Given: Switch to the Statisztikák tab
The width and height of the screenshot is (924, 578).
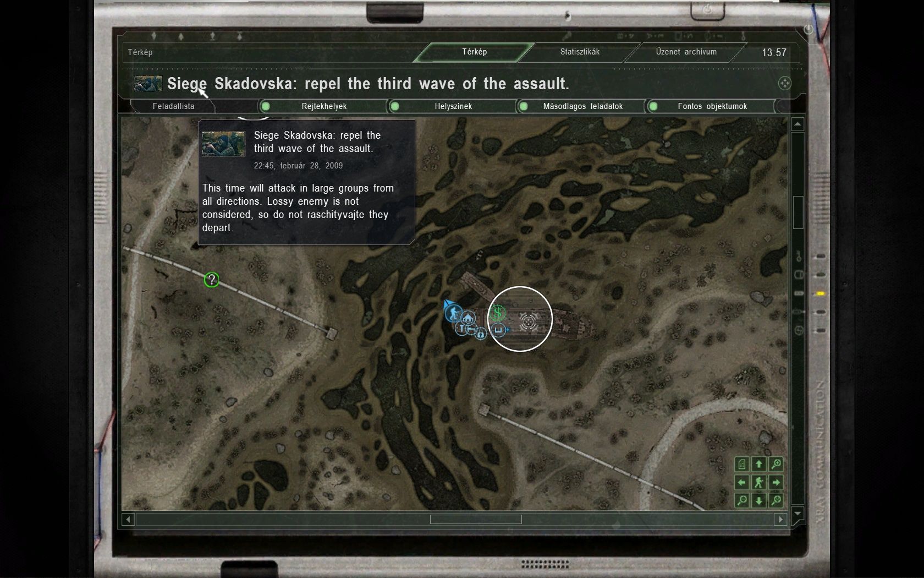Looking at the screenshot, I should (x=580, y=52).
